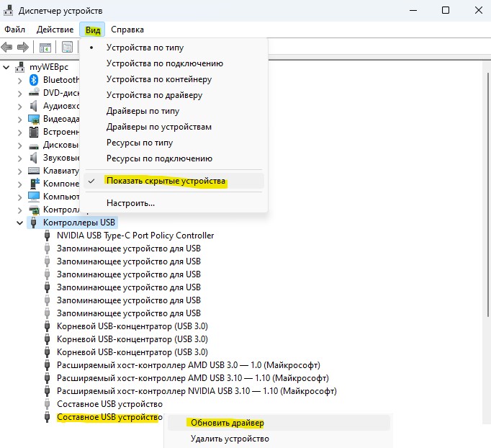Viewport: 491px width, 448px height.
Task: Expand the Клавиату category chevron
Action: 19,171
